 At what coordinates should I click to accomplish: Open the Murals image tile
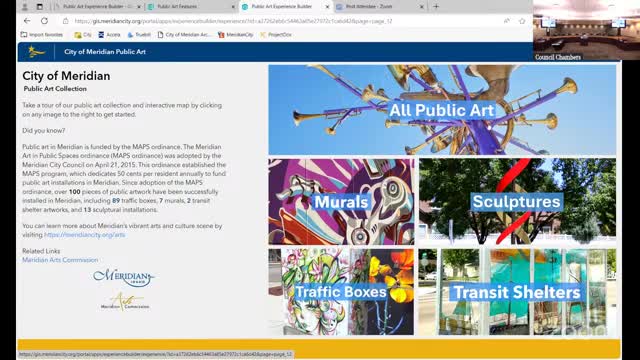pyautogui.click(x=341, y=202)
